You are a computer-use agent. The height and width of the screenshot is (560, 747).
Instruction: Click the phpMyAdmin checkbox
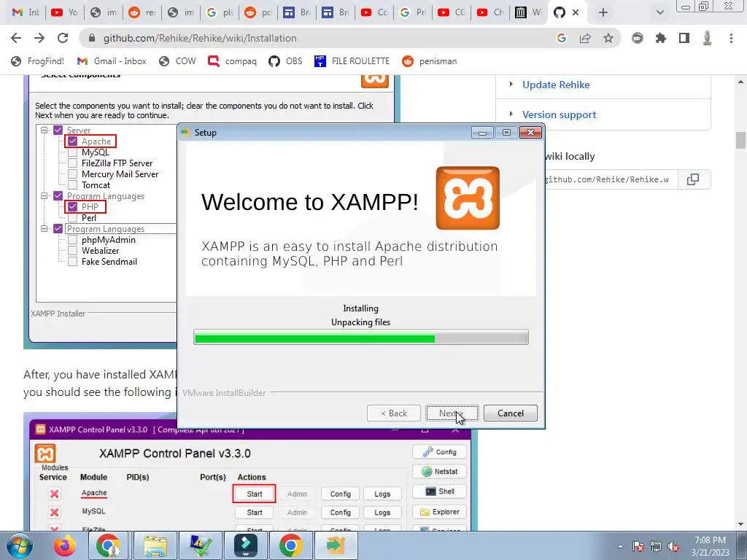[72, 239]
